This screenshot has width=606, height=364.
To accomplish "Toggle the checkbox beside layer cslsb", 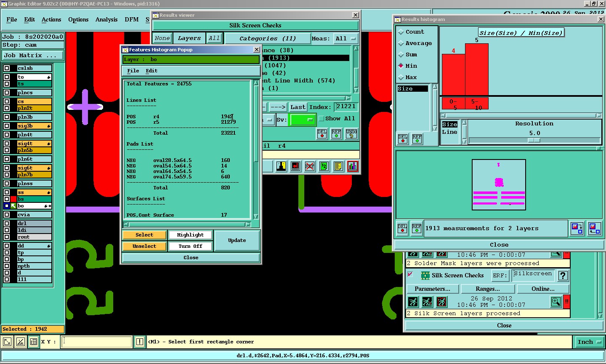I will [7, 68].
